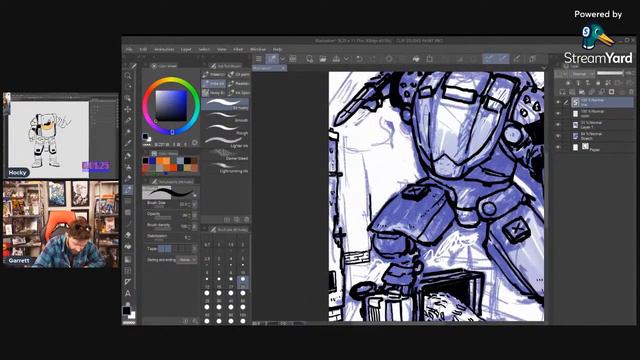Expand the dropdown arrow beside CLIP STUDIO icon
Viewport: 640px width, 360px height.
[x=282, y=59]
